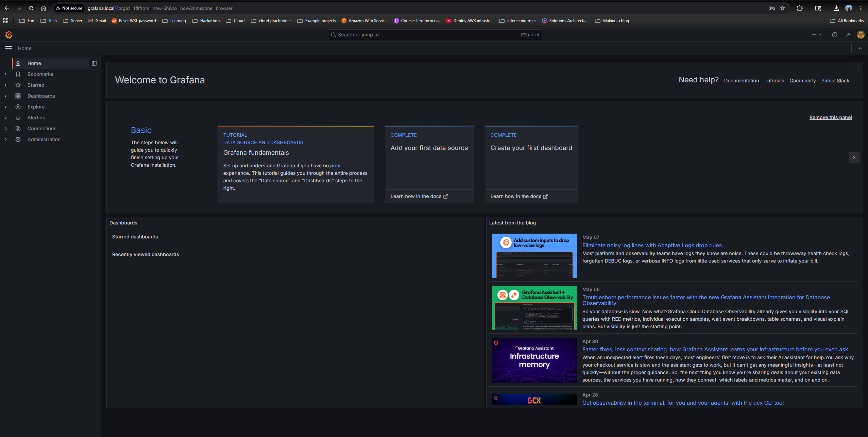
Task: Open the Community help link
Action: [802, 81]
